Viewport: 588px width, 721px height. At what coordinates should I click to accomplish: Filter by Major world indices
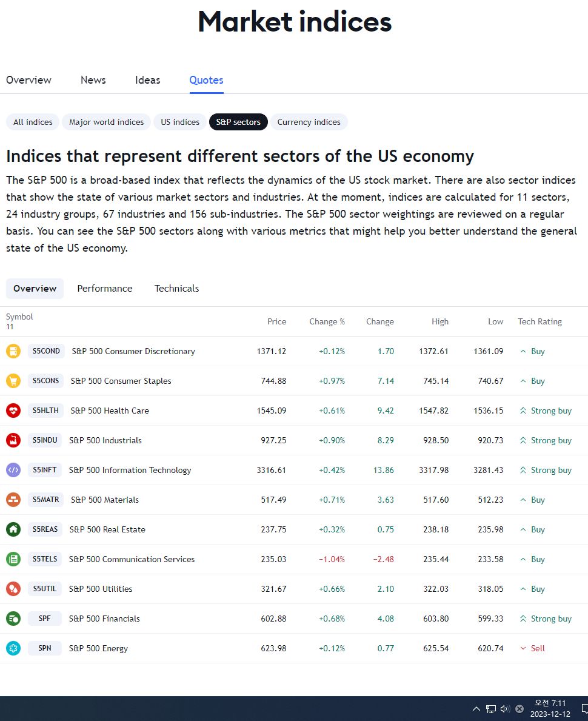(x=106, y=122)
